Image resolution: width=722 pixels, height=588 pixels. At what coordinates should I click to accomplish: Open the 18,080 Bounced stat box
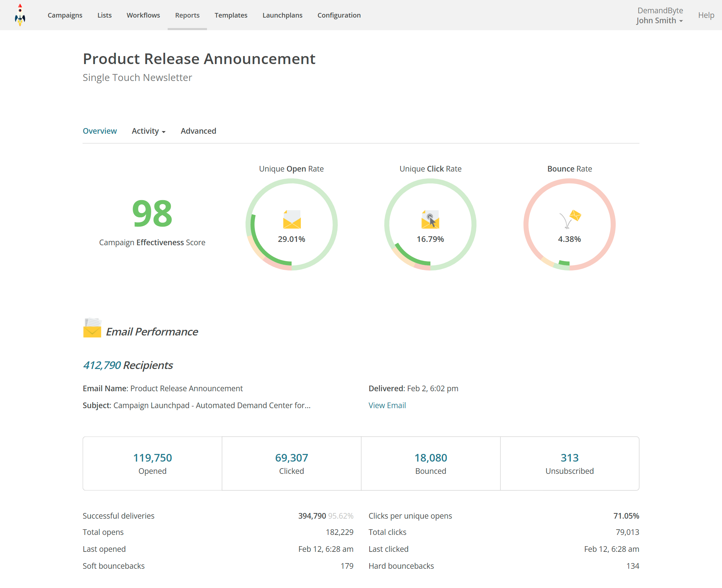pos(430,463)
